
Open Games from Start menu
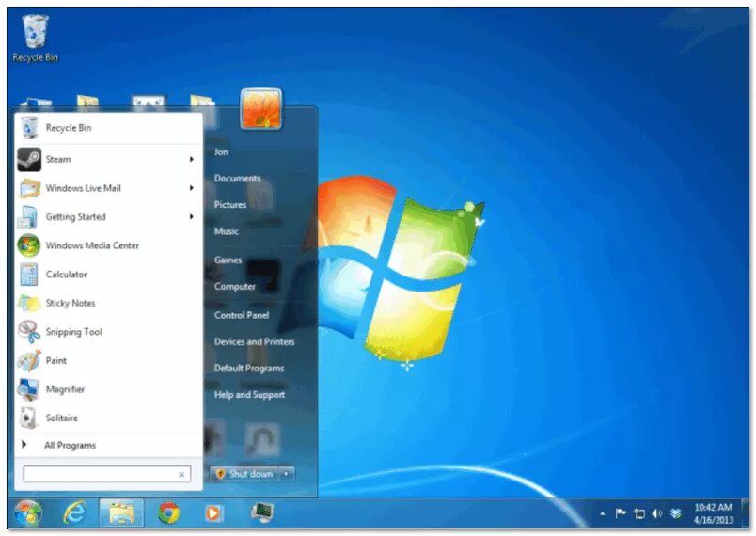[x=228, y=260]
